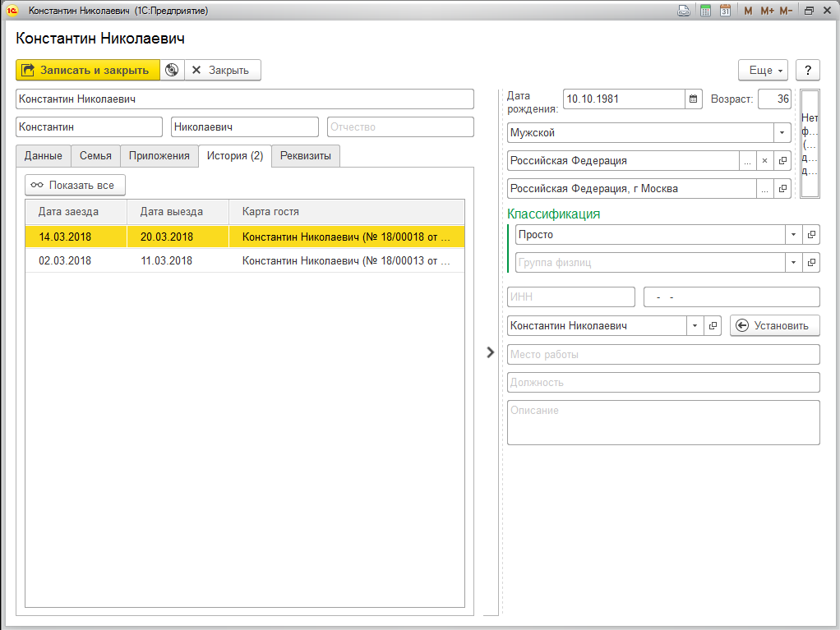The height and width of the screenshot is (630, 840).
Task: Expand the Просто classification dropdown
Action: [x=794, y=234]
